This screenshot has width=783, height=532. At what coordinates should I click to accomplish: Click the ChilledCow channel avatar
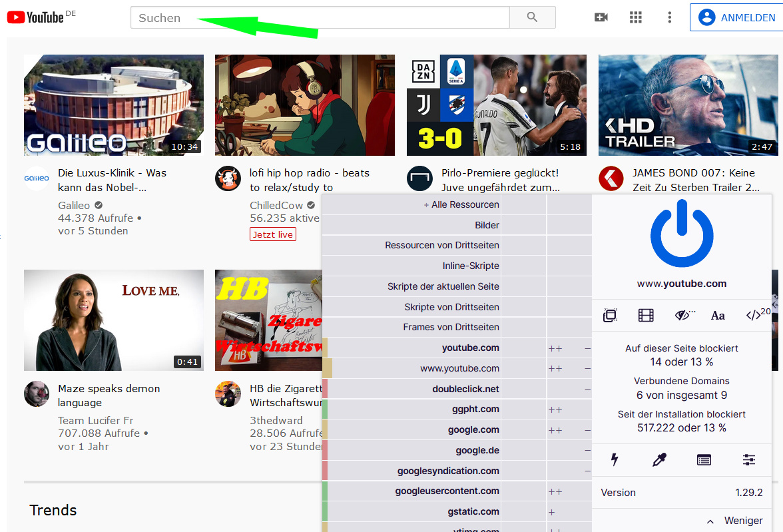click(228, 178)
